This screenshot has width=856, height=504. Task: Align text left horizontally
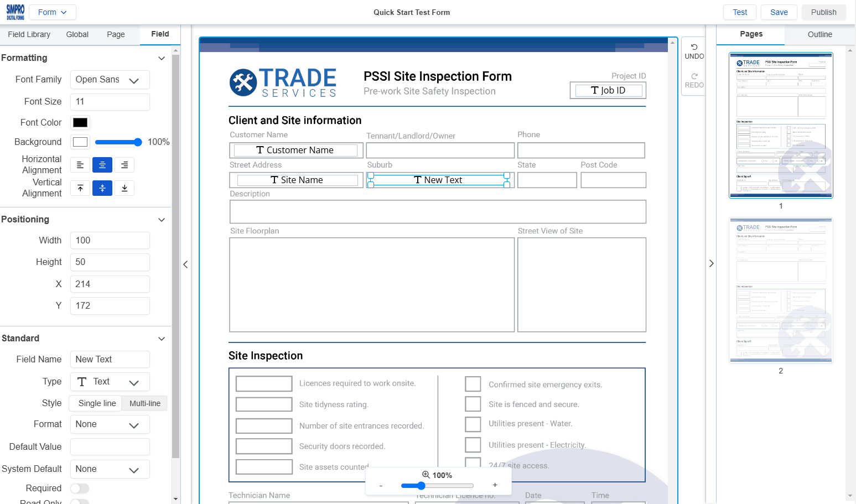click(80, 165)
